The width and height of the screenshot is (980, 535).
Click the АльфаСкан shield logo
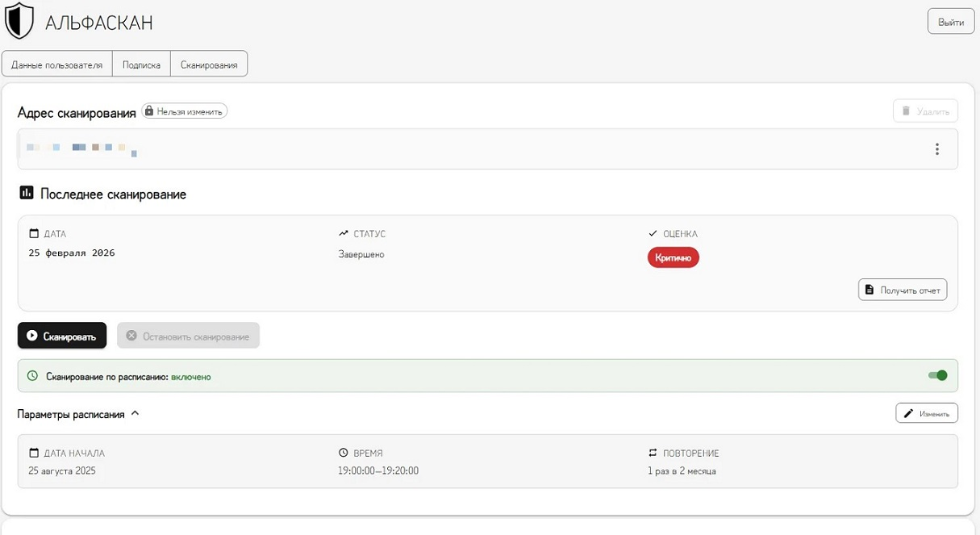pos(19,22)
